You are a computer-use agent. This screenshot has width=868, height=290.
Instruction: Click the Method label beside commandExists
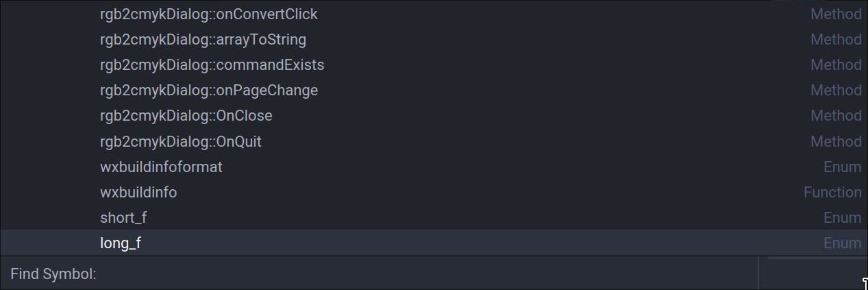[836, 64]
